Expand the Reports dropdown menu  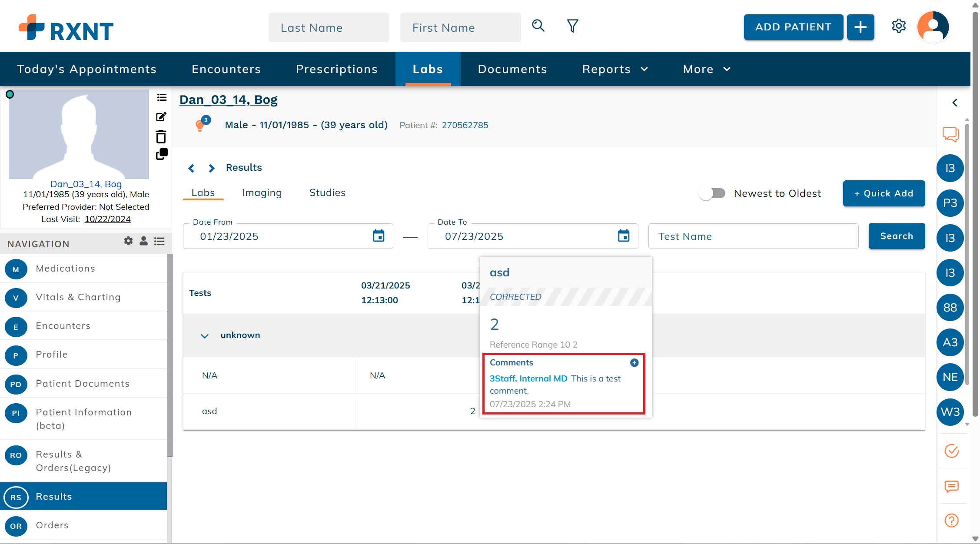[x=615, y=69]
